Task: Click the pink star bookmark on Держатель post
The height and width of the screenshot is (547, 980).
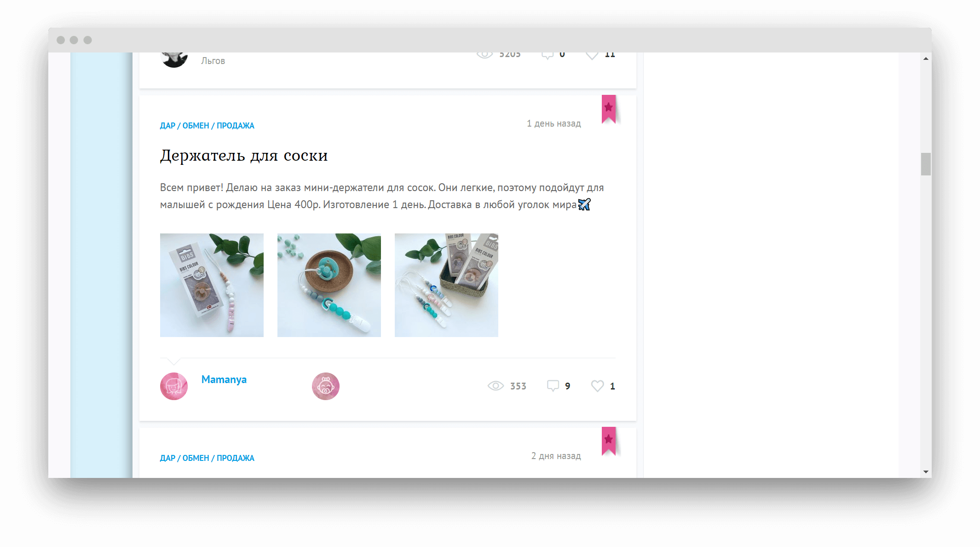Action: click(x=608, y=109)
